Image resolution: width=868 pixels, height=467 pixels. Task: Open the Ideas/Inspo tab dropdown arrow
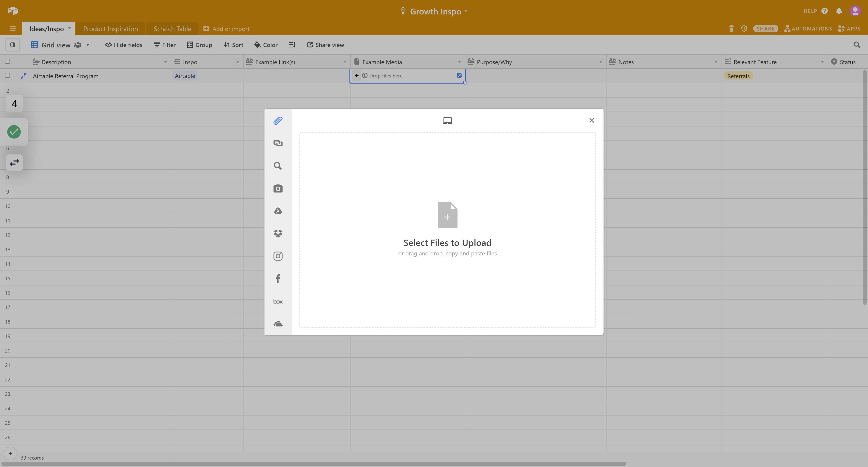click(69, 28)
